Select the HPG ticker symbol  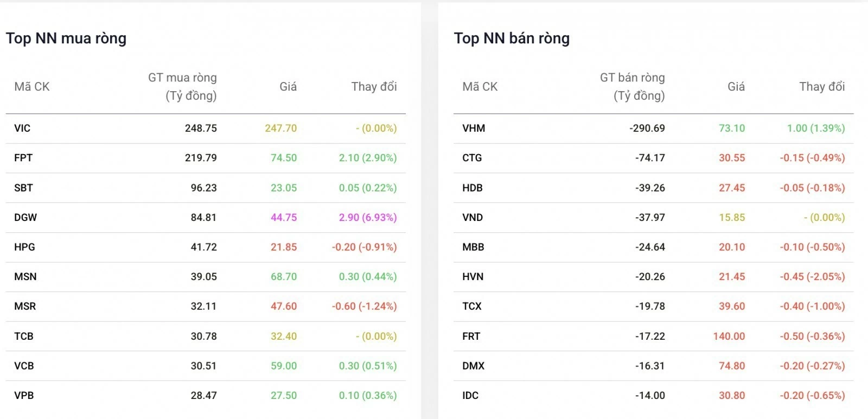[24, 247]
